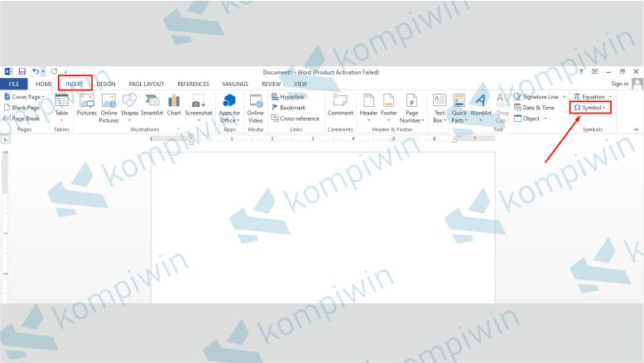Open the FILE tab

pos(13,84)
